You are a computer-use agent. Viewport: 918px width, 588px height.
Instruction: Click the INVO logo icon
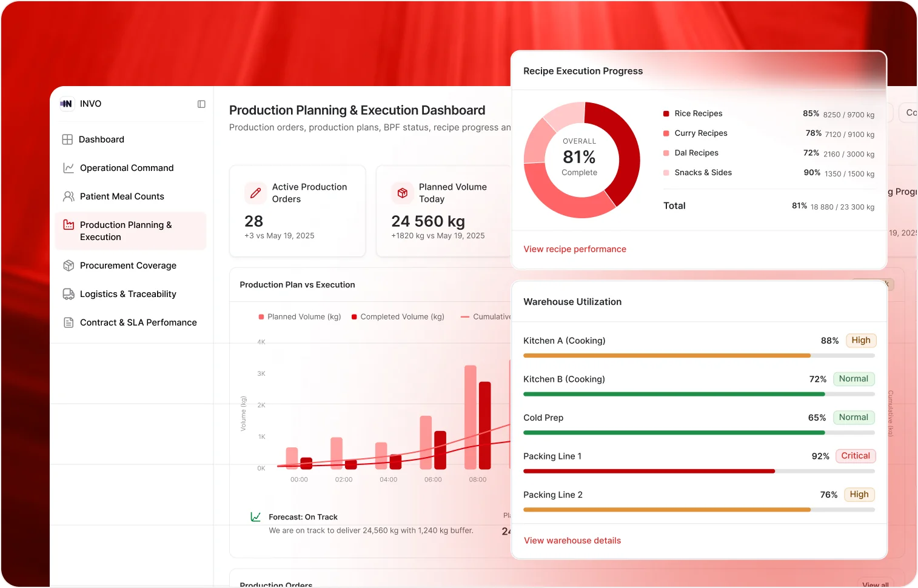(x=66, y=104)
